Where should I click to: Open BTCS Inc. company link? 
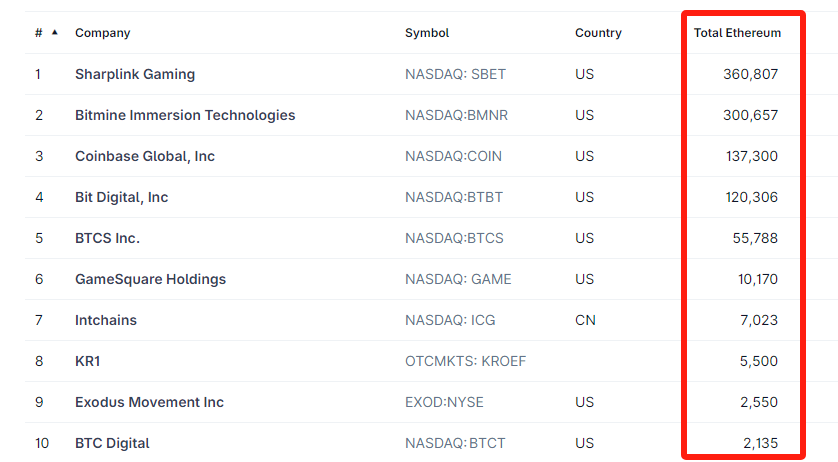click(107, 238)
